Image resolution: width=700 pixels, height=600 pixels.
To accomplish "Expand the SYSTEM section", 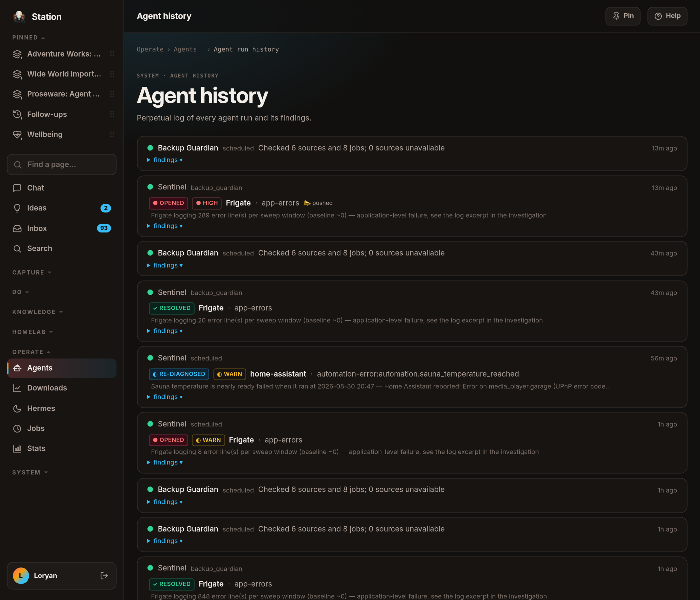I will 30,472.
